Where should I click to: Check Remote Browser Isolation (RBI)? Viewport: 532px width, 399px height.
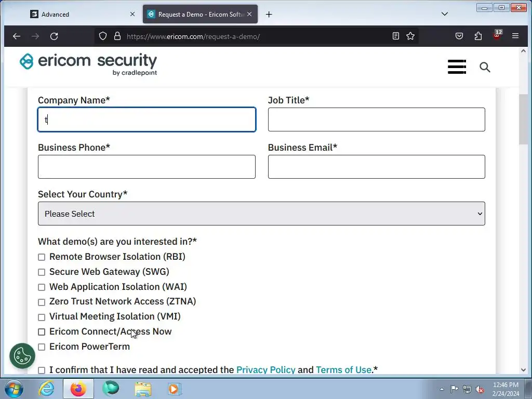[42, 257]
